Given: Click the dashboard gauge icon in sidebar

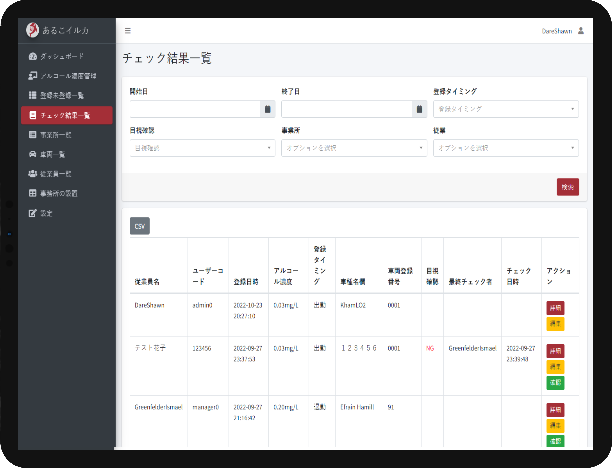Looking at the screenshot, I should pyautogui.click(x=32, y=57).
